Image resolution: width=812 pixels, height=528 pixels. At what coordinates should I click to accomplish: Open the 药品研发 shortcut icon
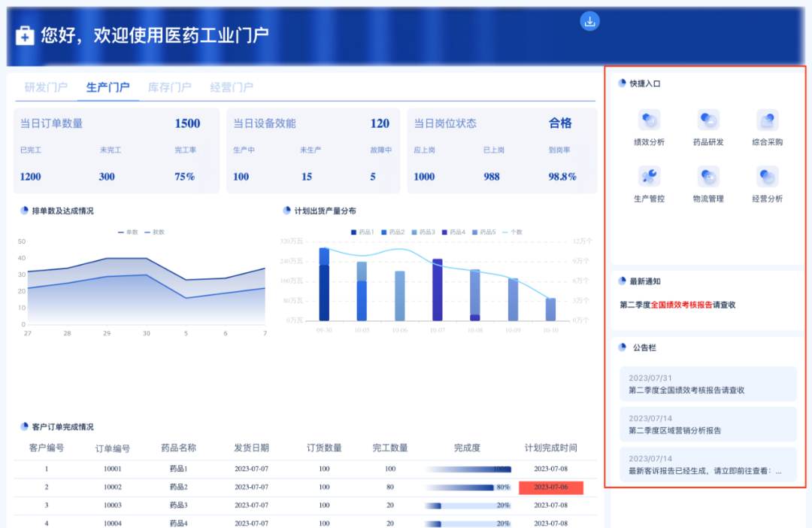point(708,121)
